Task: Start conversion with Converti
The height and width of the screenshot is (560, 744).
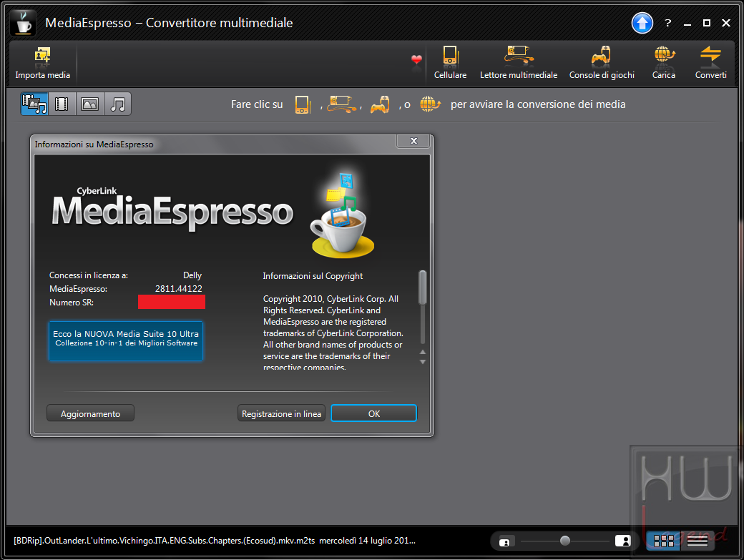Action: click(710, 63)
